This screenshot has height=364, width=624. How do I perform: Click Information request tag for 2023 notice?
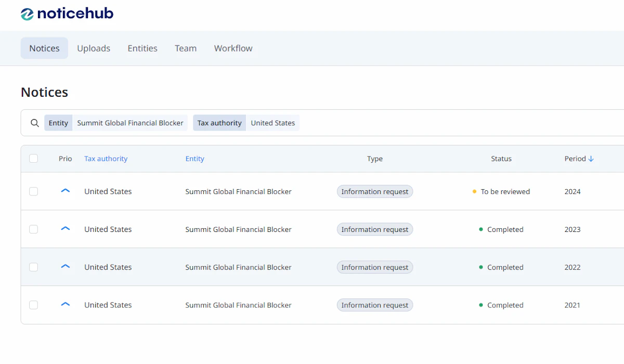[374, 229]
